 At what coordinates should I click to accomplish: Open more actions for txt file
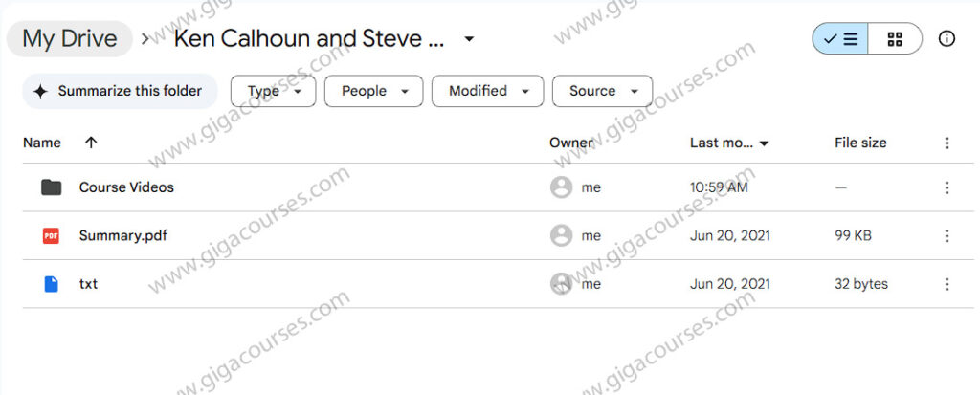[x=947, y=284]
